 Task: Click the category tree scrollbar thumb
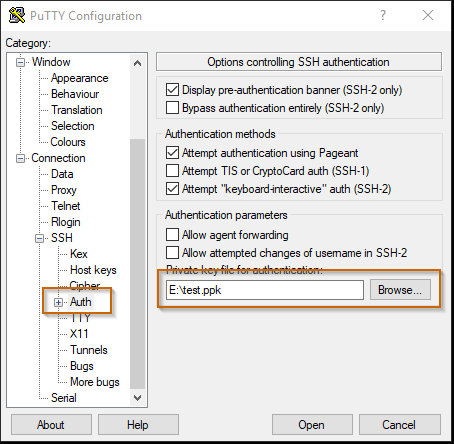(x=137, y=263)
